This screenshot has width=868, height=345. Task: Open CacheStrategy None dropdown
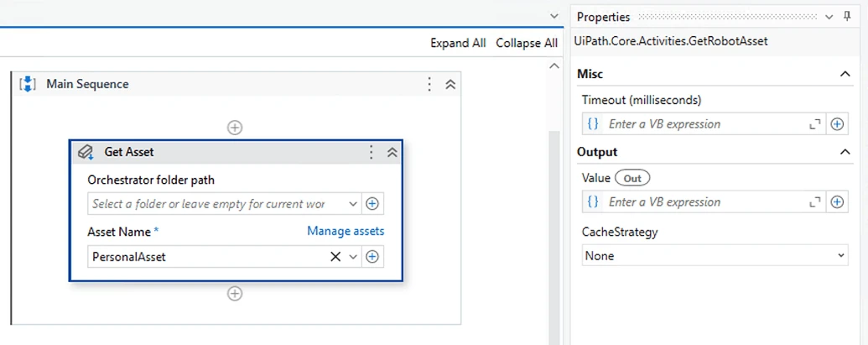(715, 256)
